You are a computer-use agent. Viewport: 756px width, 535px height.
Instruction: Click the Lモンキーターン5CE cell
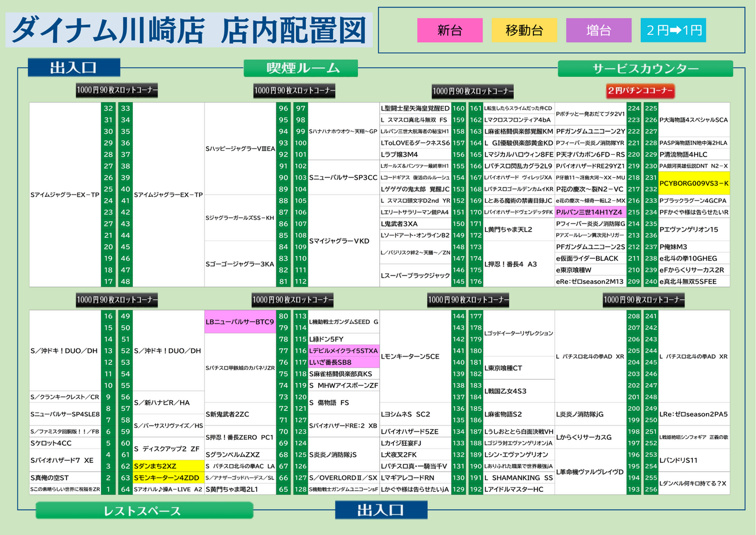(x=415, y=356)
